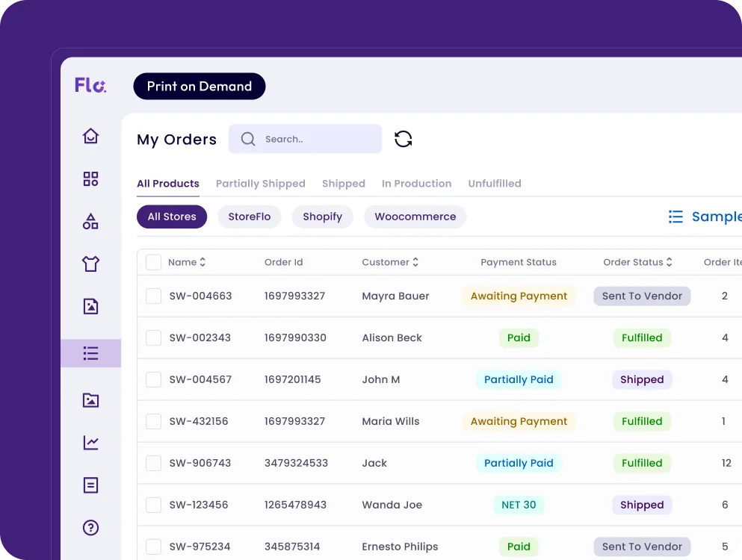Check the box for SW-002343

153,337
